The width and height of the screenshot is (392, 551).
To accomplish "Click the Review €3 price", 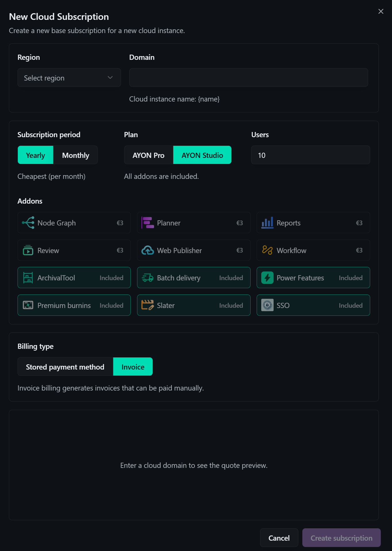I will [x=120, y=250].
